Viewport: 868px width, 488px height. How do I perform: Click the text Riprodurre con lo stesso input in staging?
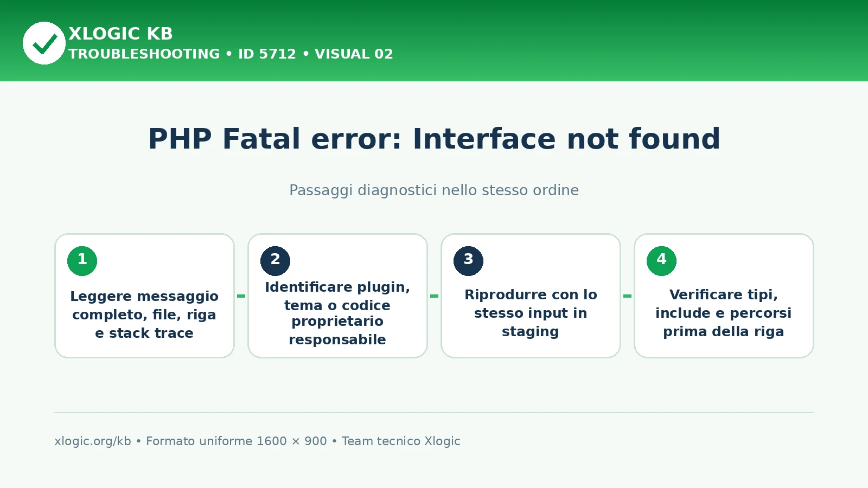[x=531, y=313]
